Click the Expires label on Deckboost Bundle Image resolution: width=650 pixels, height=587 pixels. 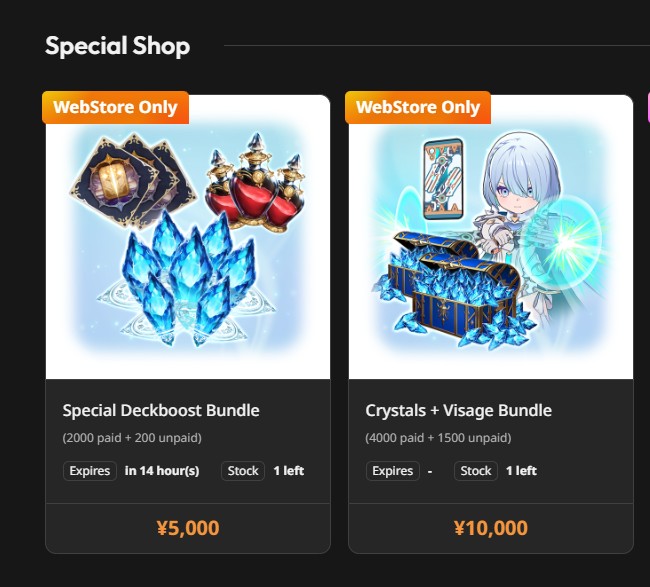coord(90,471)
